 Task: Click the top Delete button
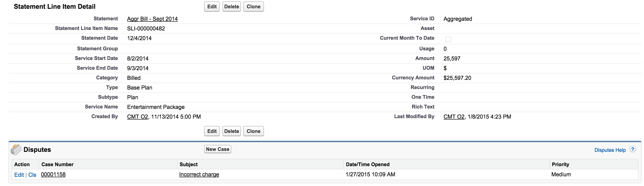[231, 6]
